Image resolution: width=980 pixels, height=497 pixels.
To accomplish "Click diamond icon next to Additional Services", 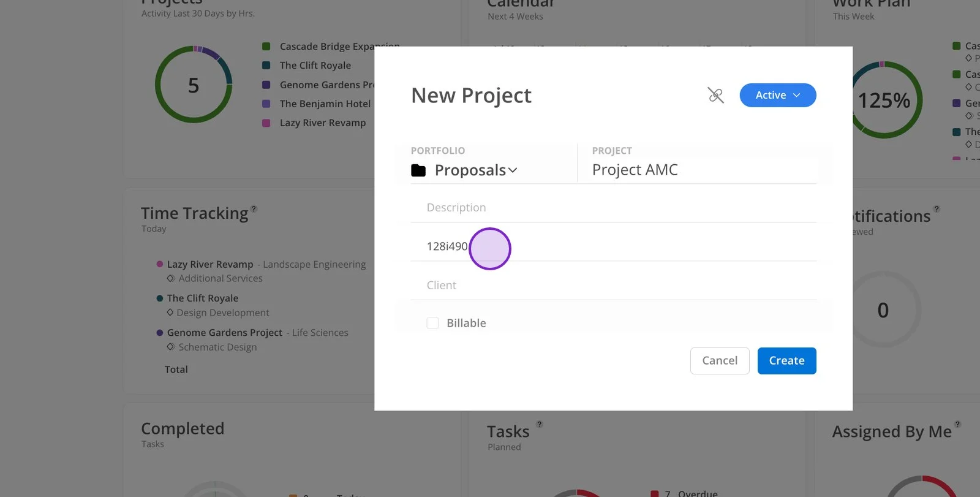I will (171, 278).
